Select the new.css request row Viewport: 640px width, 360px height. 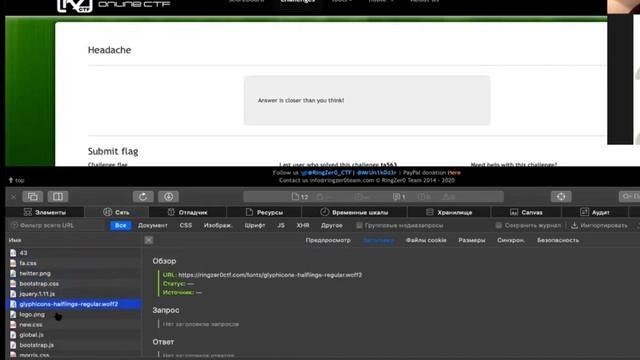pyautogui.click(x=74, y=324)
